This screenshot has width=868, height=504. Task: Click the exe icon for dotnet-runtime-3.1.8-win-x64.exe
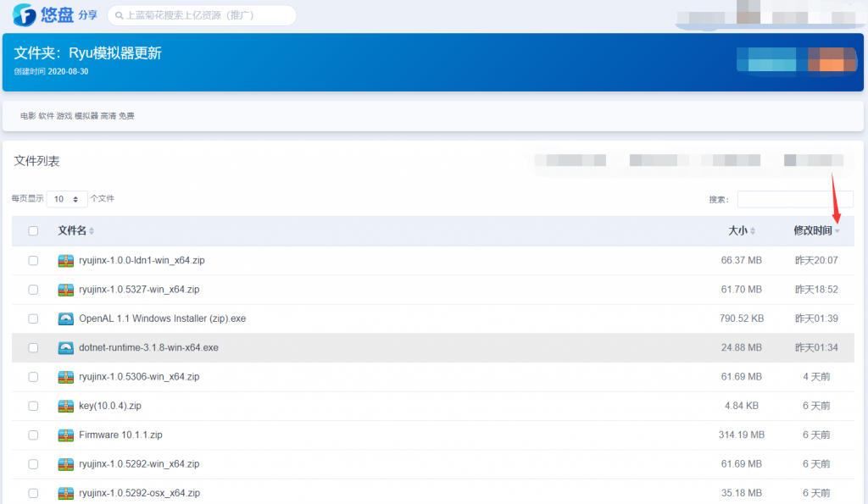click(66, 348)
